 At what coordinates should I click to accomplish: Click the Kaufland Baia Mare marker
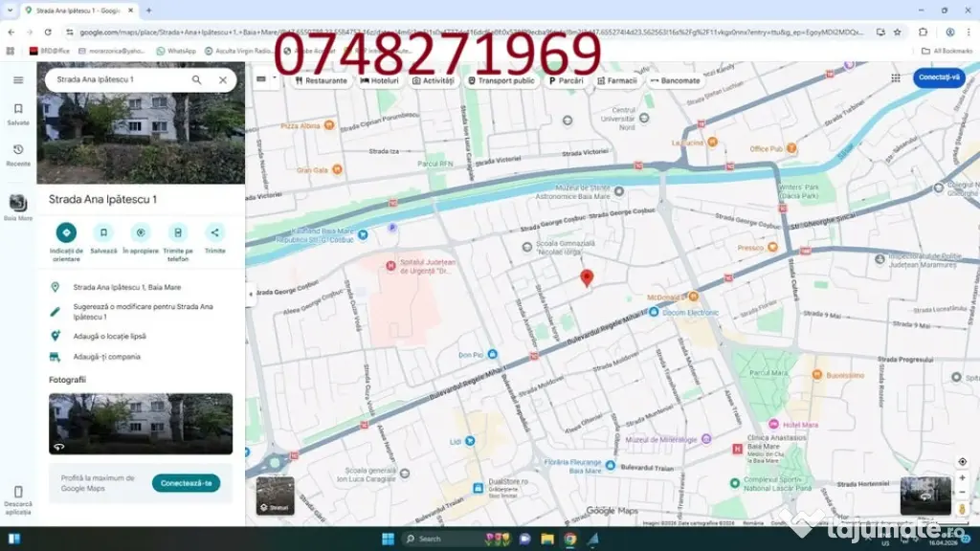tap(363, 235)
